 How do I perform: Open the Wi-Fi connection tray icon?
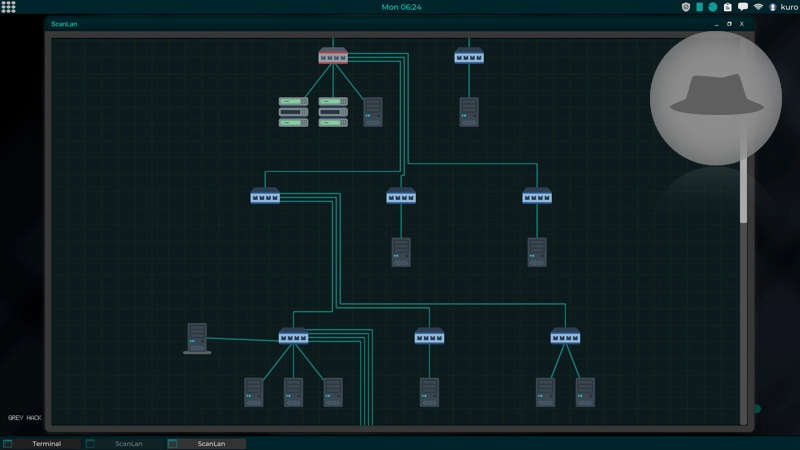click(x=758, y=7)
